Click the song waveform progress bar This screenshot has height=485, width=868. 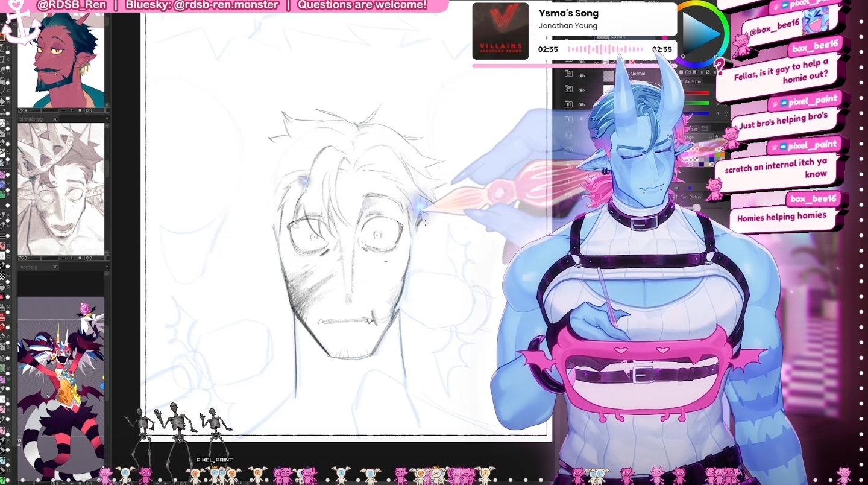click(605, 49)
